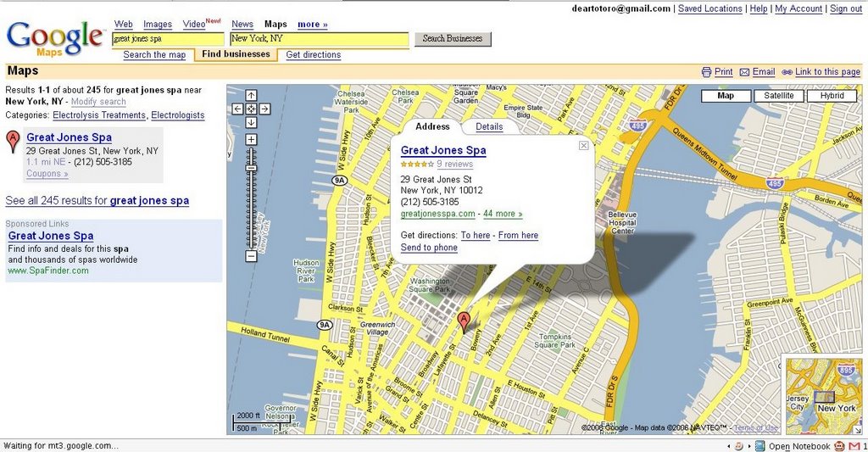This screenshot has width=868, height=452.
Task: Open My Account link
Action: coord(798,8)
